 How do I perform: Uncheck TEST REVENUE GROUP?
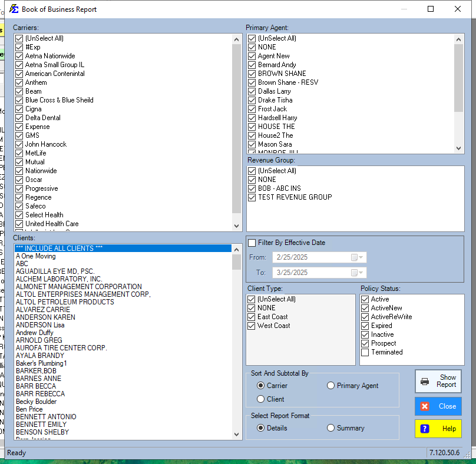point(252,197)
